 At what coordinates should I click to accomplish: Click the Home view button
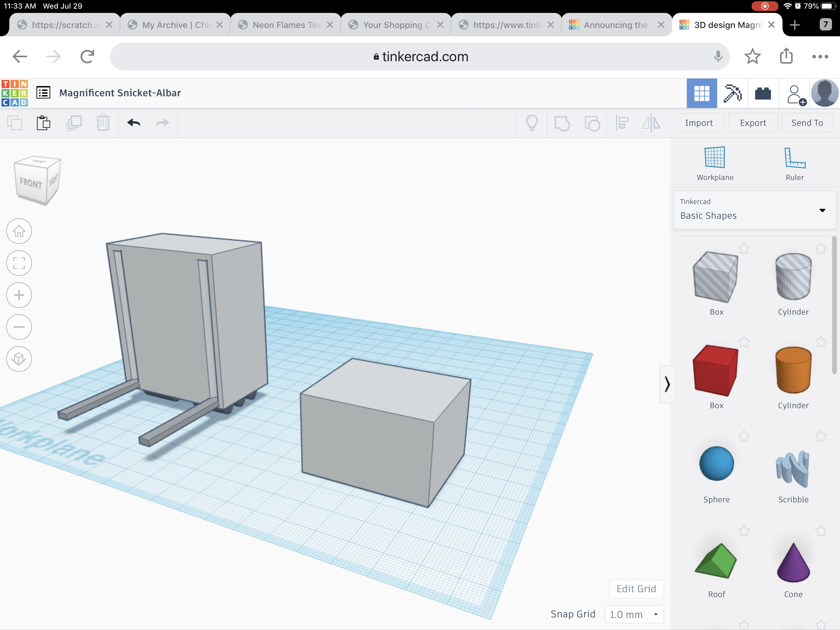pyautogui.click(x=19, y=231)
